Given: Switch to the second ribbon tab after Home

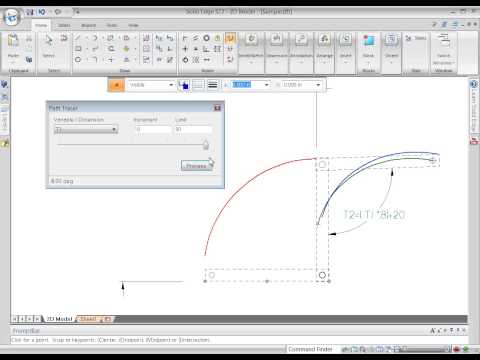Looking at the screenshot, I should (x=64, y=25).
